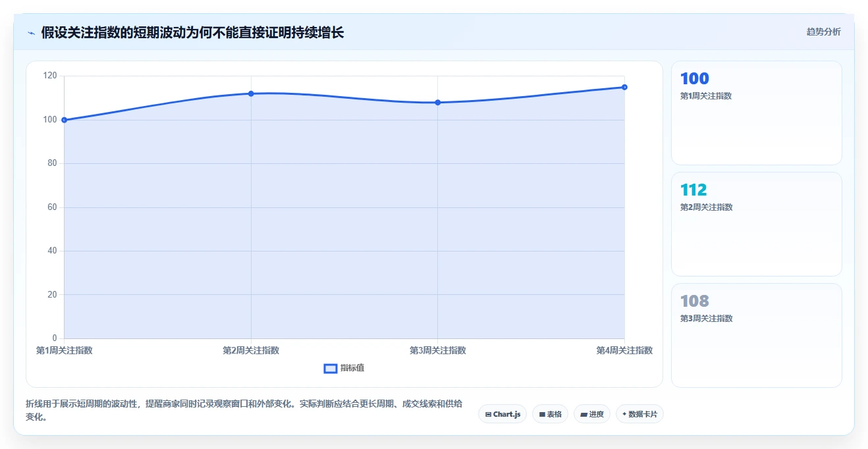868x449 pixels.
Task: Toggle the 指标值 legend item
Action: tap(344, 368)
